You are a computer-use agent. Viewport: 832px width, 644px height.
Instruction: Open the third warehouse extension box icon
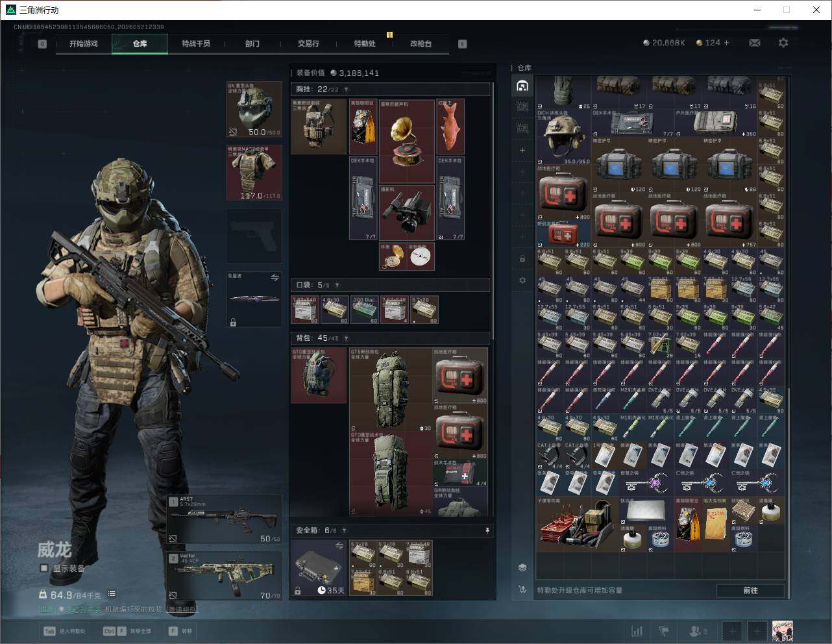click(522, 129)
